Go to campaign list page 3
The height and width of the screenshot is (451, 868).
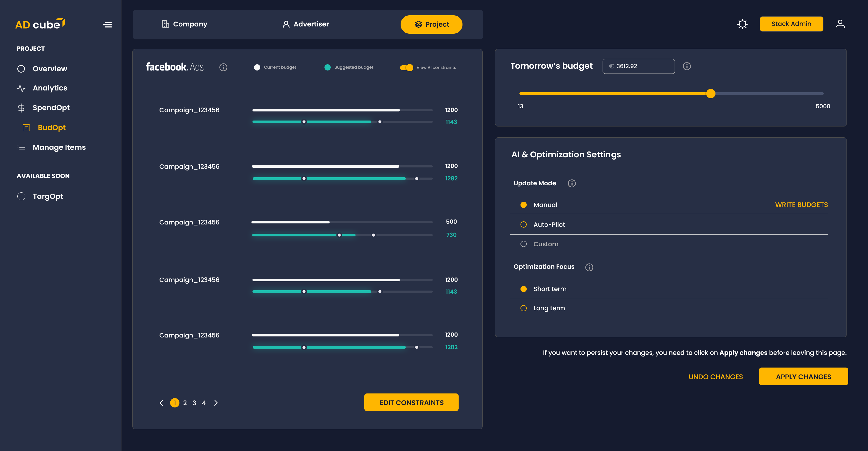pos(194,403)
